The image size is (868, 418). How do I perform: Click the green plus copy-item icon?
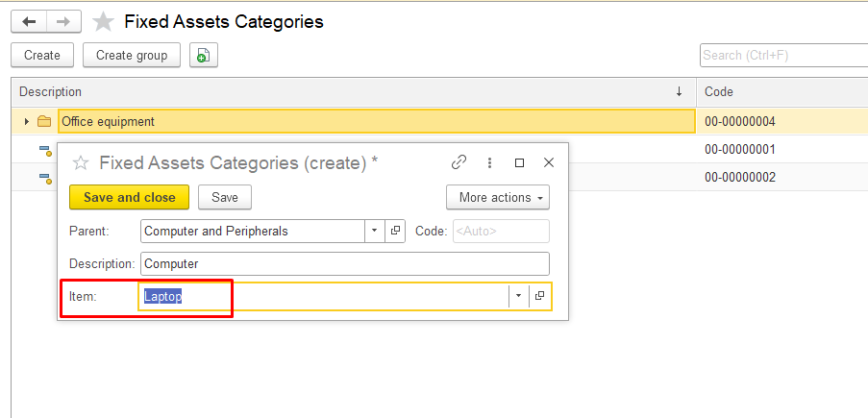(x=203, y=56)
